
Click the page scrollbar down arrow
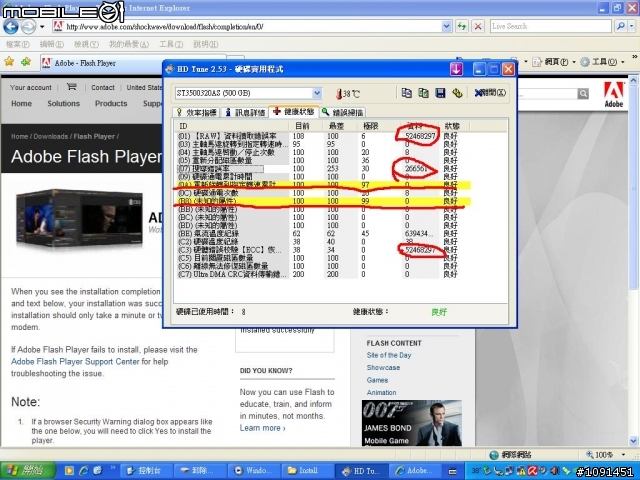point(633,441)
